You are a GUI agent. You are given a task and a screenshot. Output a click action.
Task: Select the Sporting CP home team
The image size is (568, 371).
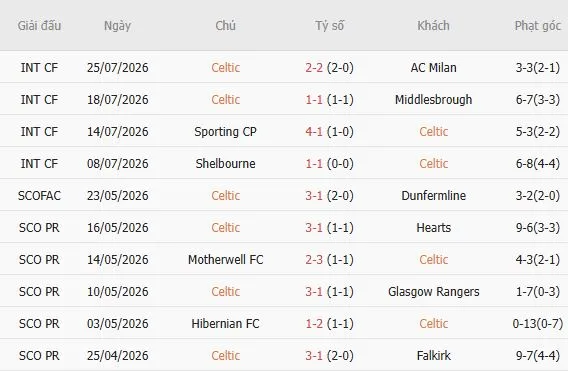(225, 132)
